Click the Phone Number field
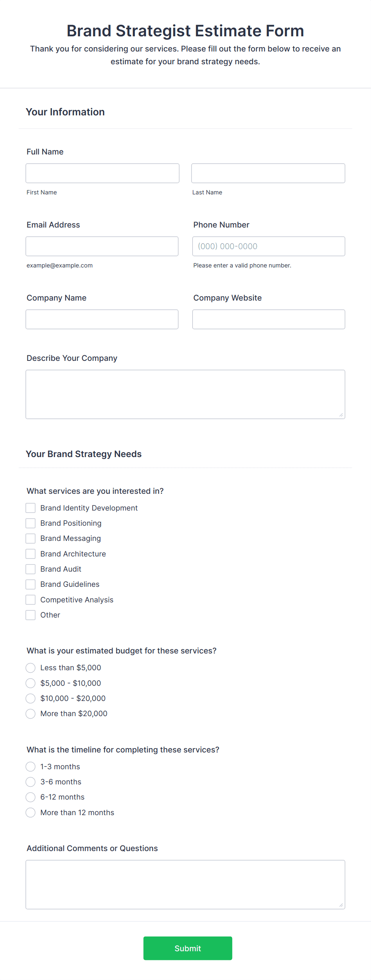Viewport: 371px width, 980px height. point(268,246)
